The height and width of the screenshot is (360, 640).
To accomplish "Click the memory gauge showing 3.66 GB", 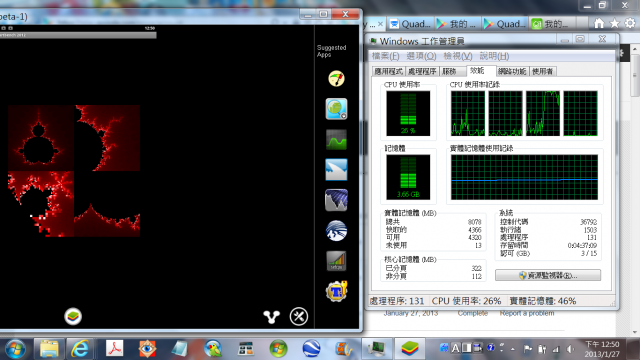I will coord(408,177).
